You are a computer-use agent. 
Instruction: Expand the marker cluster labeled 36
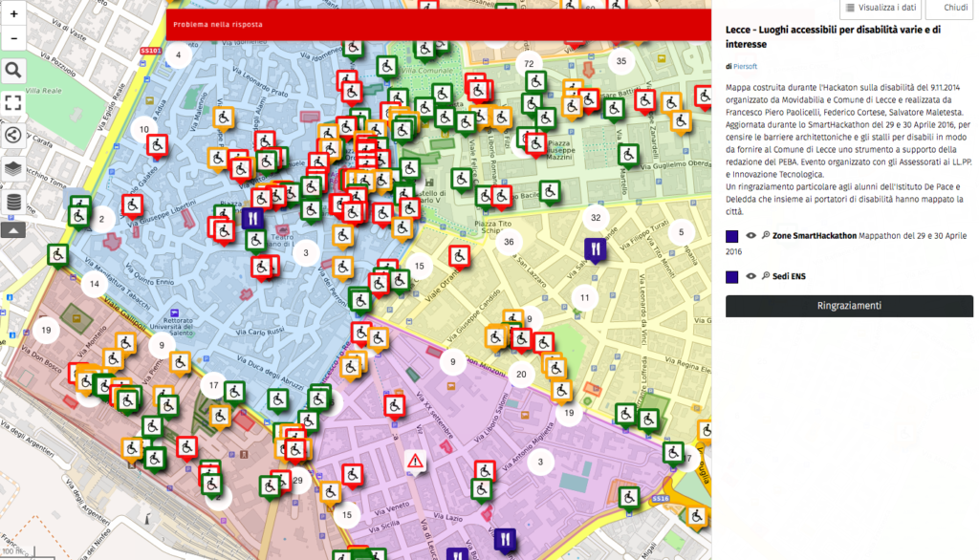click(x=509, y=242)
